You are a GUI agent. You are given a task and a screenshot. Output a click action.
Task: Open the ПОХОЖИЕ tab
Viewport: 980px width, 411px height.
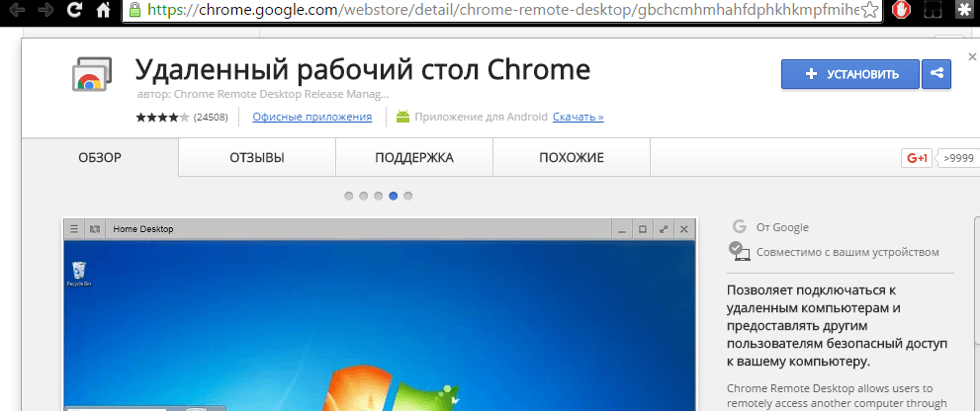tap(572, 157)
